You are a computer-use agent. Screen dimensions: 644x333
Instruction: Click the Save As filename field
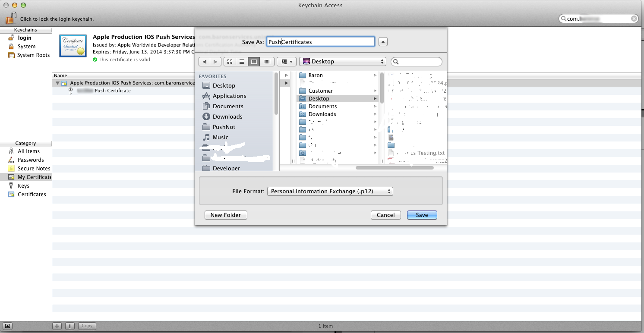(321, 42)
